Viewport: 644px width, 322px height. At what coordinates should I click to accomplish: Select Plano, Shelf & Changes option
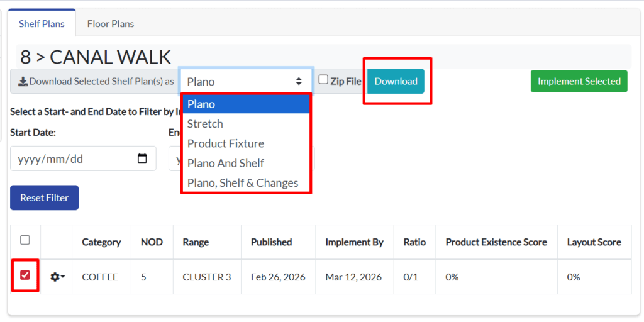243,183
